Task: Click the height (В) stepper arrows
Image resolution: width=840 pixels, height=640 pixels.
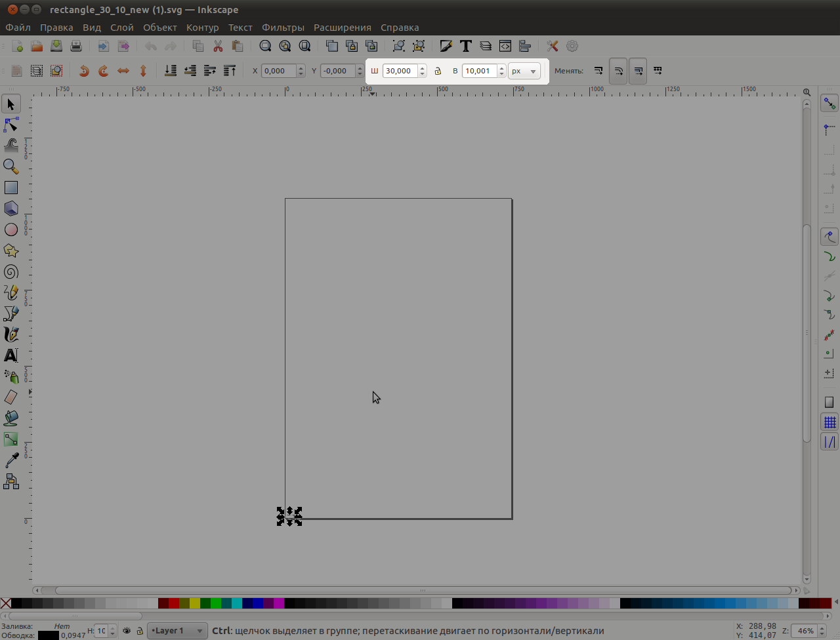Action: coord(501,71)
